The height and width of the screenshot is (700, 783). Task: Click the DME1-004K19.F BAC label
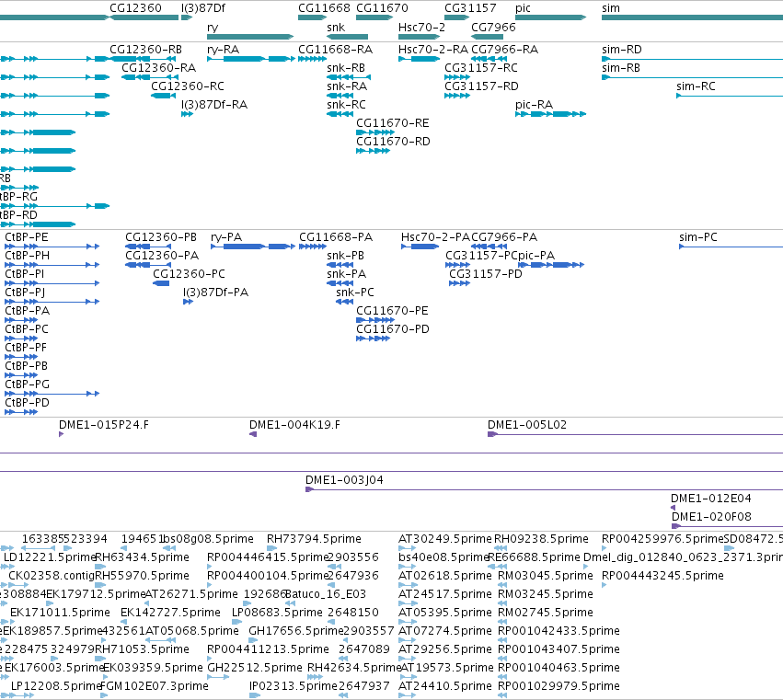[x=294, y=425]
